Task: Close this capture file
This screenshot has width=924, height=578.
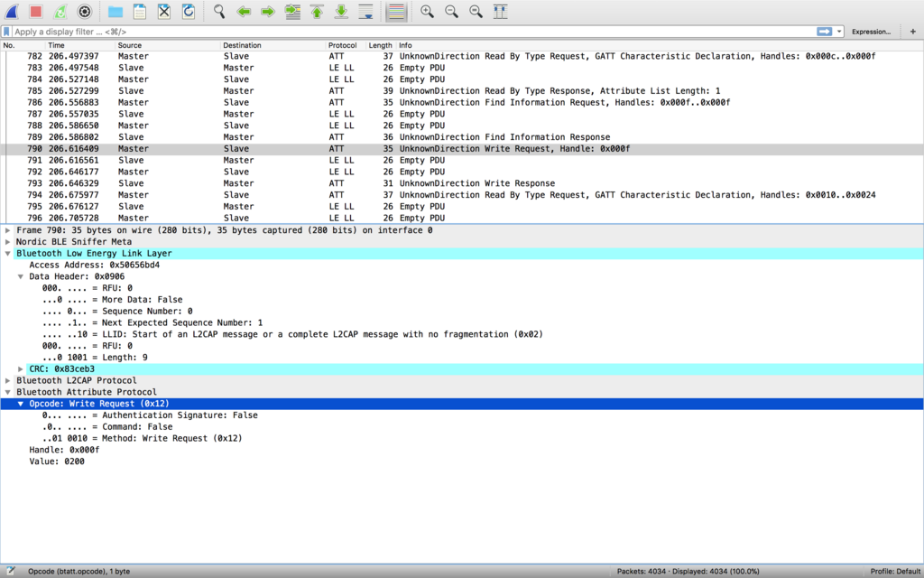Action: pos(164,11)
